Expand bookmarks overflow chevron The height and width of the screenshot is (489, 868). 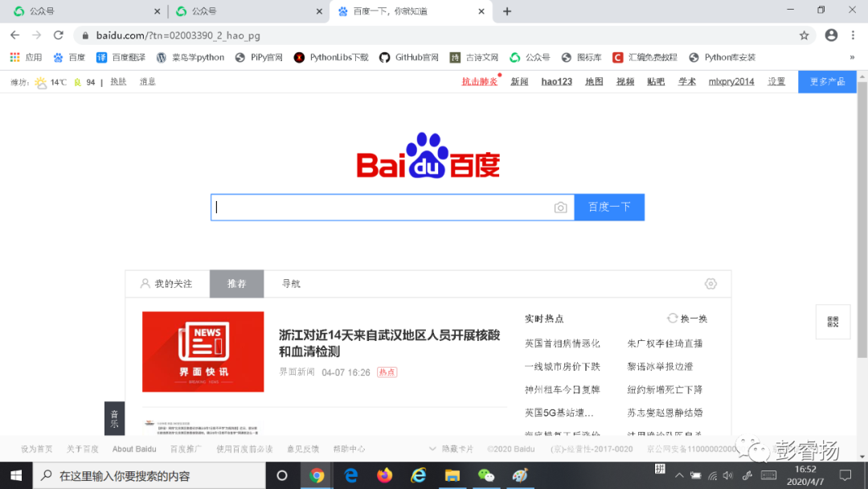pyautogui.click(x=852, y=57)
